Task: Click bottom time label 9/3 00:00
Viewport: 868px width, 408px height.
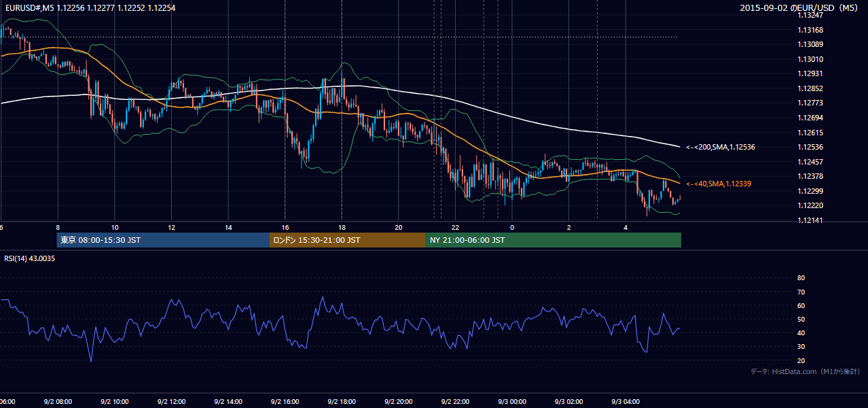Action: 512,402
